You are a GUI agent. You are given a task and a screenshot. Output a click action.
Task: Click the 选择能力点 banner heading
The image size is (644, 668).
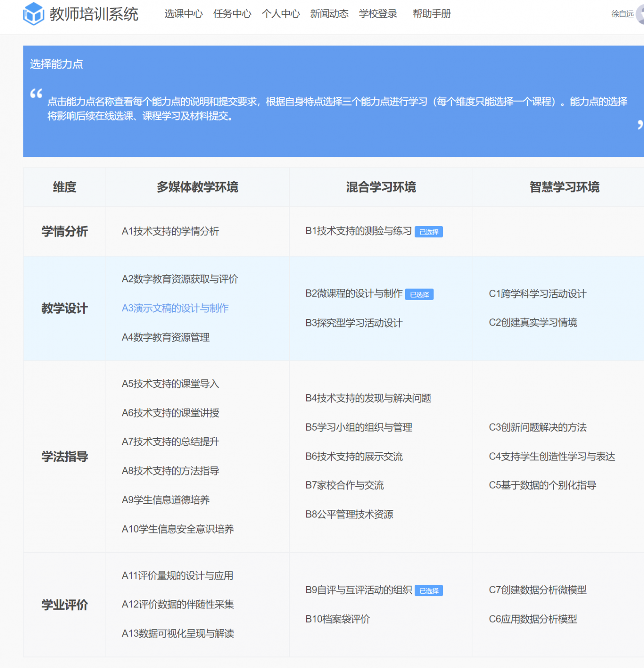(x=57, y=64)
